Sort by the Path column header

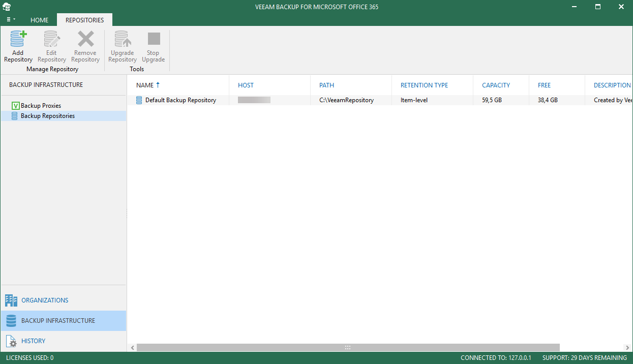[351, 85]
